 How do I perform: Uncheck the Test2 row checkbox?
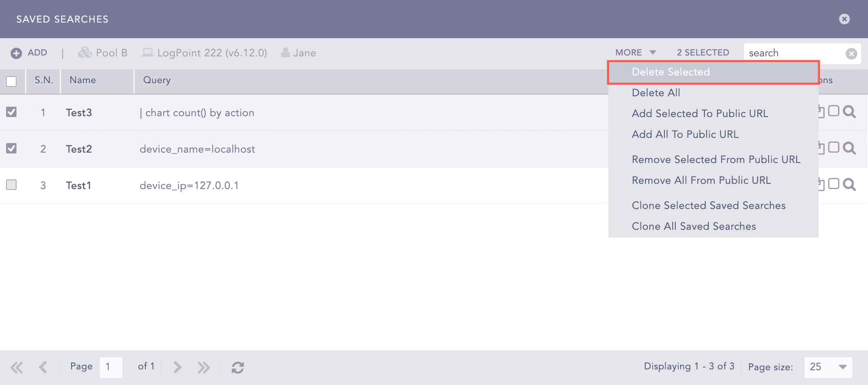coord(11,148)
